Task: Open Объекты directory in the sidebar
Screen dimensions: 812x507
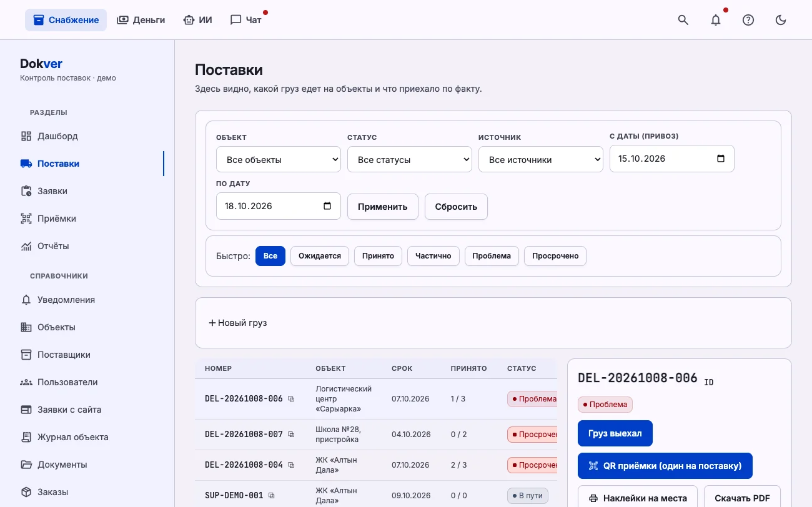Action: [x=87, y=327]
